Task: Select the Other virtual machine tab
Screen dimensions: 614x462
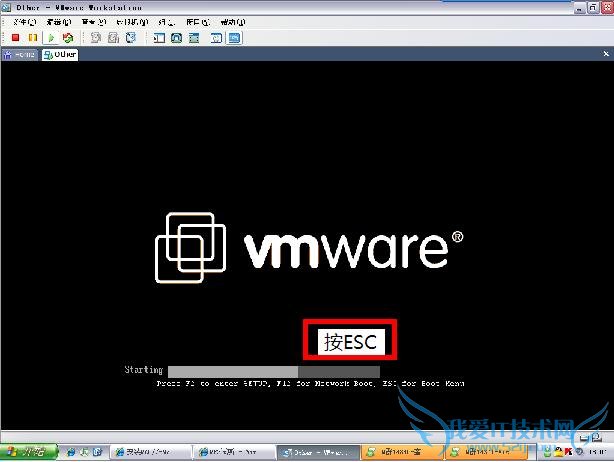Action: click(60, 54)
